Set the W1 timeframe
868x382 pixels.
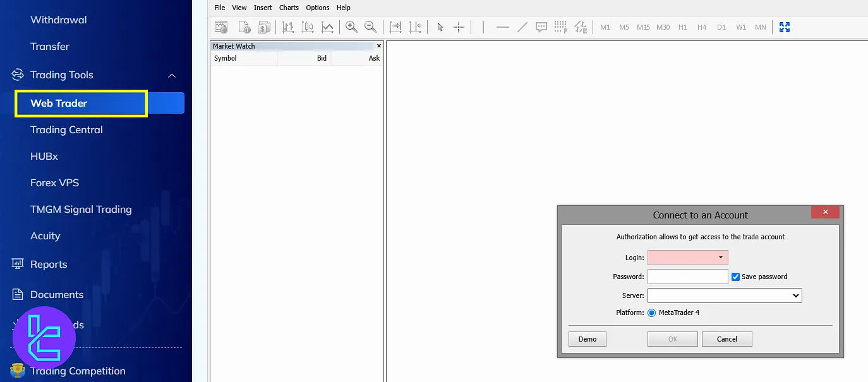741,27
